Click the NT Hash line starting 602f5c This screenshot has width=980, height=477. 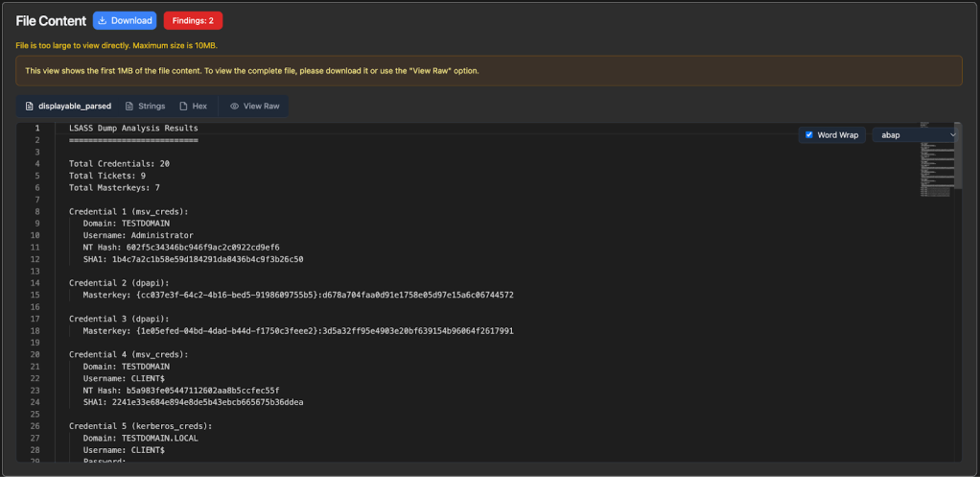click(181, 247)
